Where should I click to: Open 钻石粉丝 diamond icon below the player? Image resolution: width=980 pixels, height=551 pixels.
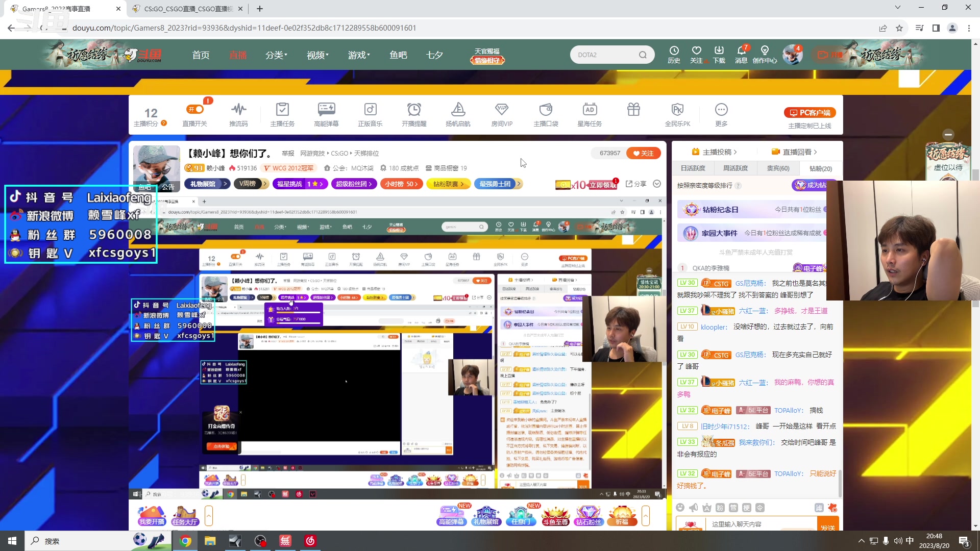tap(588, 515)
